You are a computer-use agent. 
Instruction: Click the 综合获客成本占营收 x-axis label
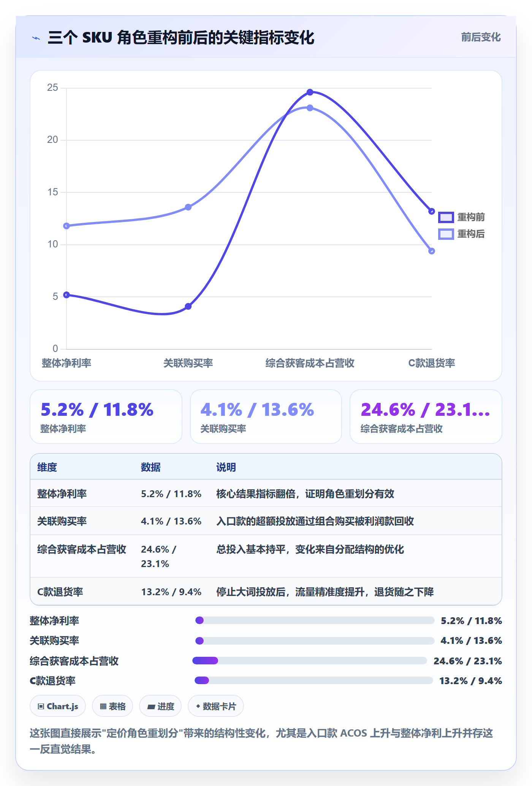[310, 363]
